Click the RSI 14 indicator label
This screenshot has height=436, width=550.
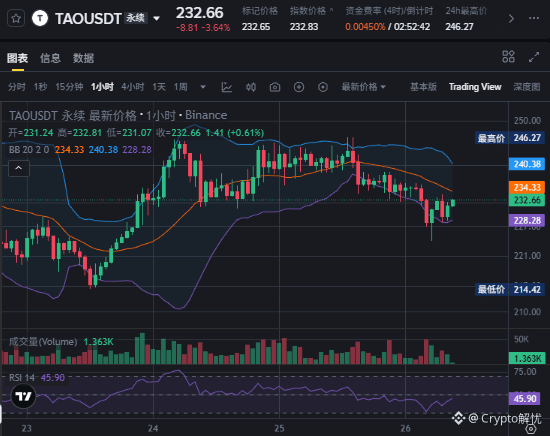click(22, 378)
